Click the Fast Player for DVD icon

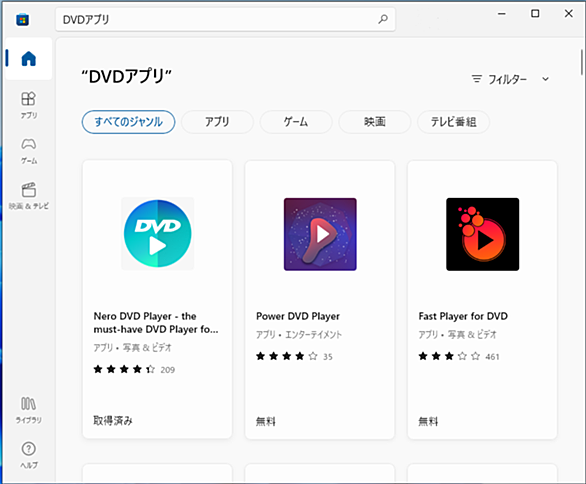[x=482, y=234]
